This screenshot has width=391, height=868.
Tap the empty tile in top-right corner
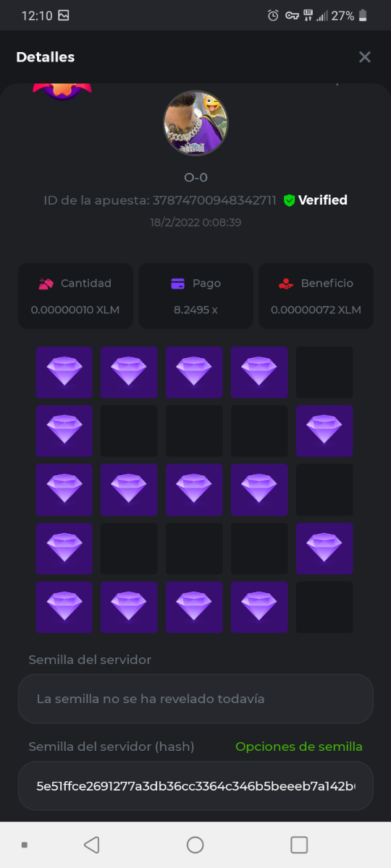click(324, 372)
